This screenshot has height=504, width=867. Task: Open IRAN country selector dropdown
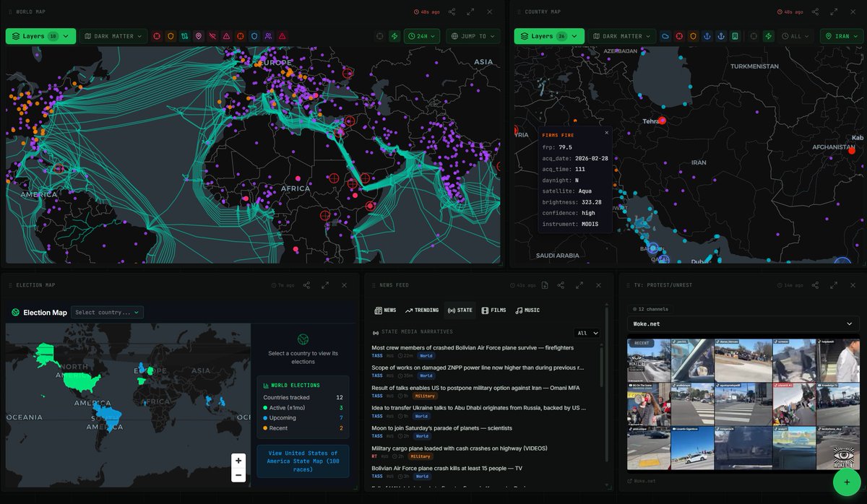click(841, 36)
